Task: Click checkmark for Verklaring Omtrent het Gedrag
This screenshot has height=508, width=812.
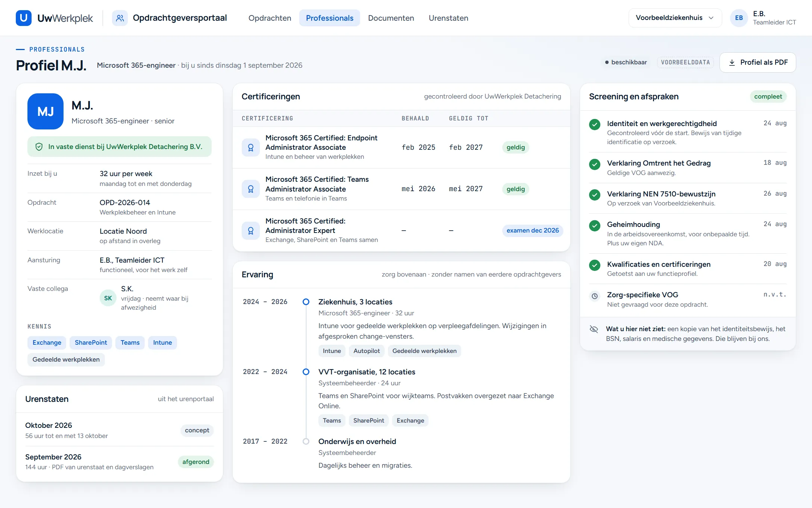Action: [595, 164]
